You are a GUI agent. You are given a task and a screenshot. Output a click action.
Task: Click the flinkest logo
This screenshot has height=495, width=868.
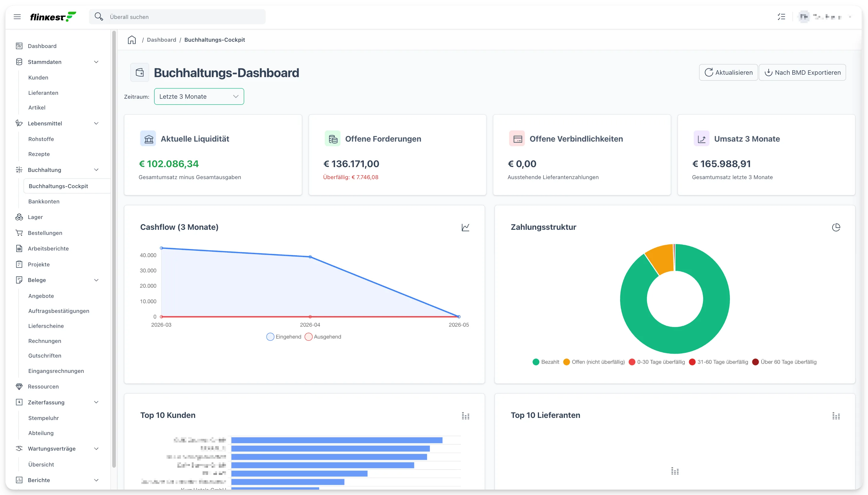[53, 17]
